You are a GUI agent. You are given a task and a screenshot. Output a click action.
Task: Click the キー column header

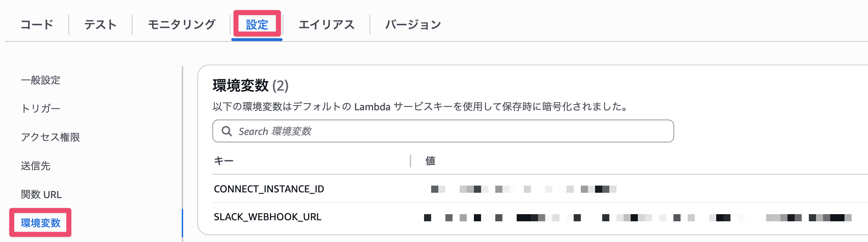[224, 161]
